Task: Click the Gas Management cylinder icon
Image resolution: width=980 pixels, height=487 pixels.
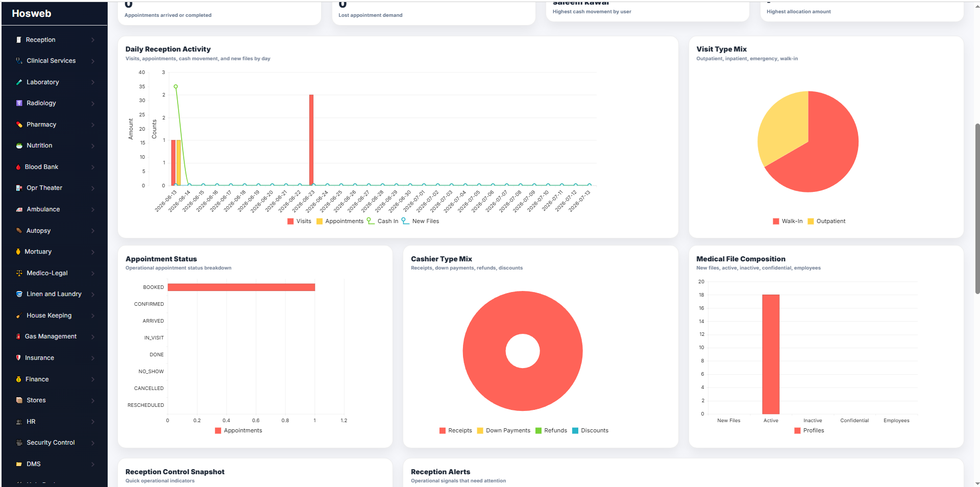Action: [18, 336]
